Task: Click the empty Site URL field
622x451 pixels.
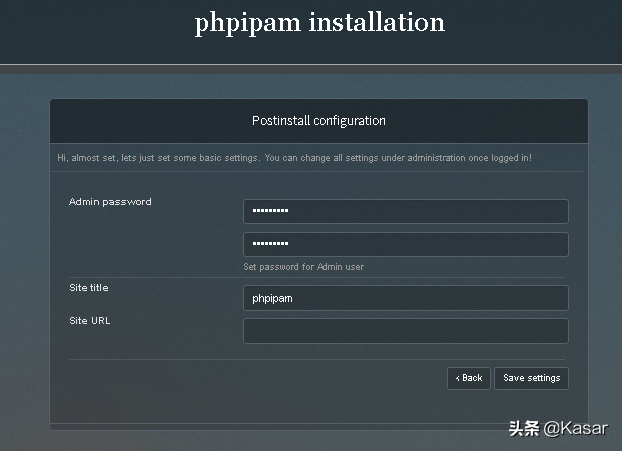Action: 405,331
